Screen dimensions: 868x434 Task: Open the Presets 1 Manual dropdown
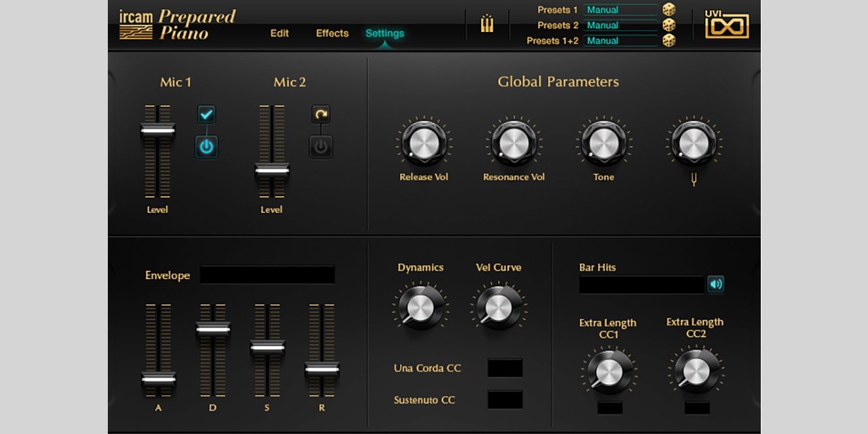(620, 10)
